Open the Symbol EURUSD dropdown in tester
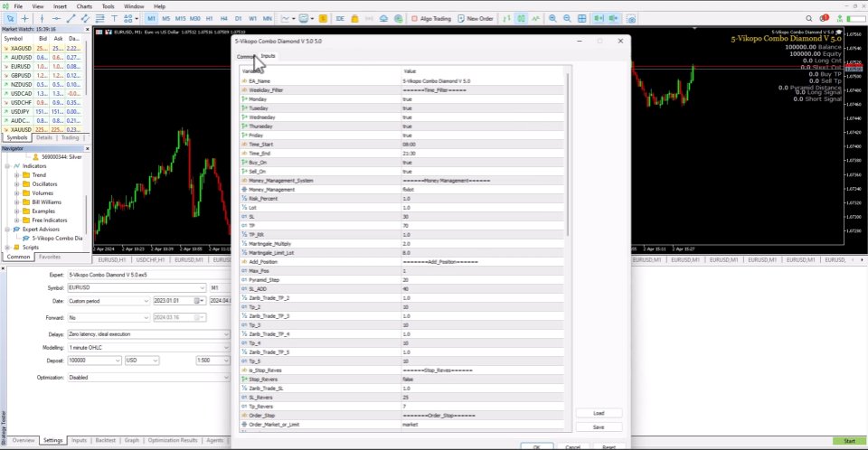 137,288
